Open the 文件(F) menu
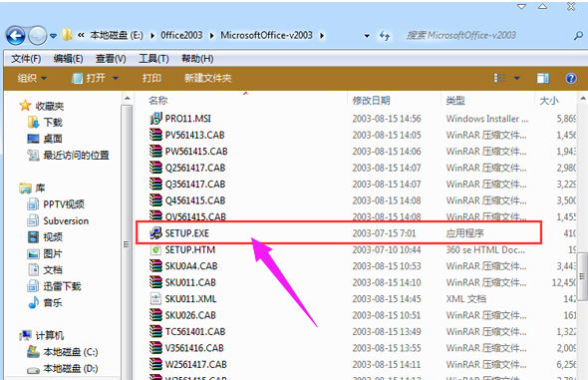588x380 pixels. click(26, 59)
